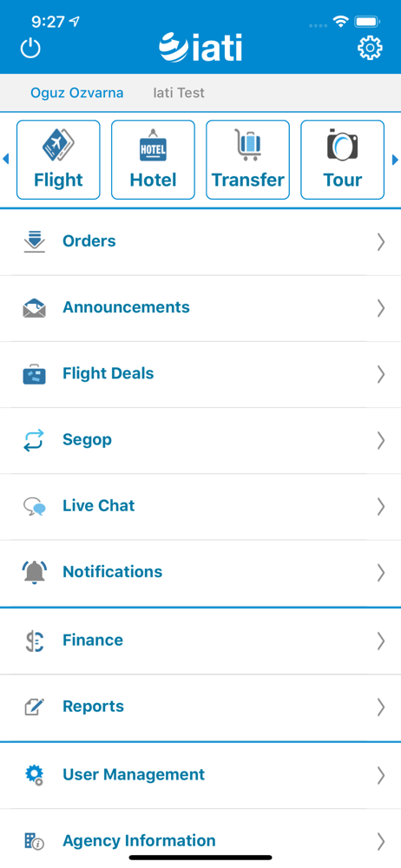Go to User Management

coord(200,775)
